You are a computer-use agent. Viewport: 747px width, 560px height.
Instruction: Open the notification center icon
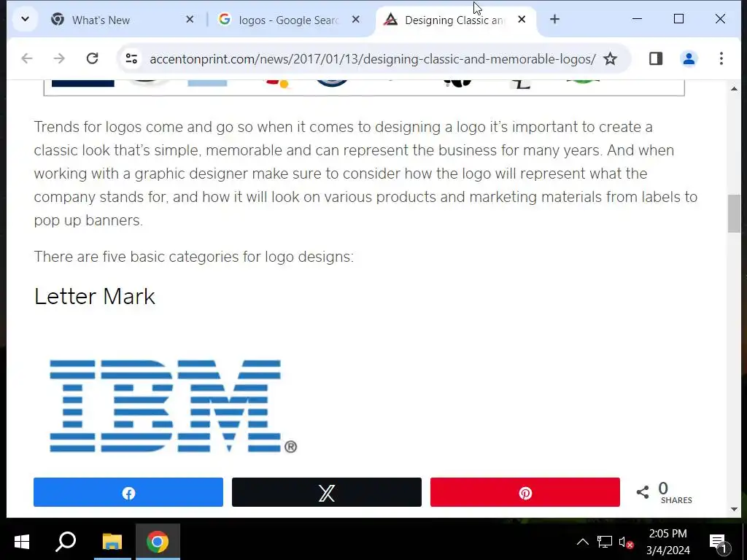click(719, 542)
